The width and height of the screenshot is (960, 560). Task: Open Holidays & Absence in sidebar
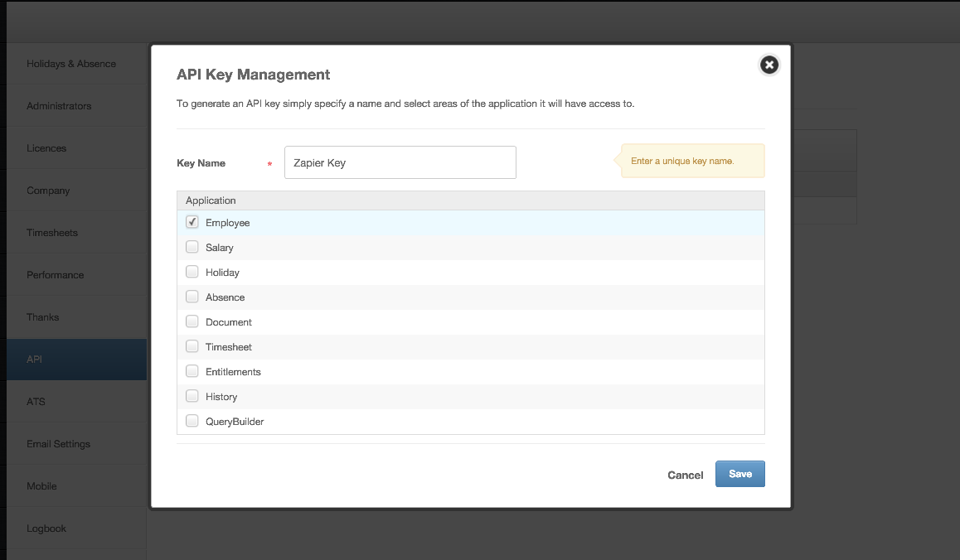pos(77,64)
